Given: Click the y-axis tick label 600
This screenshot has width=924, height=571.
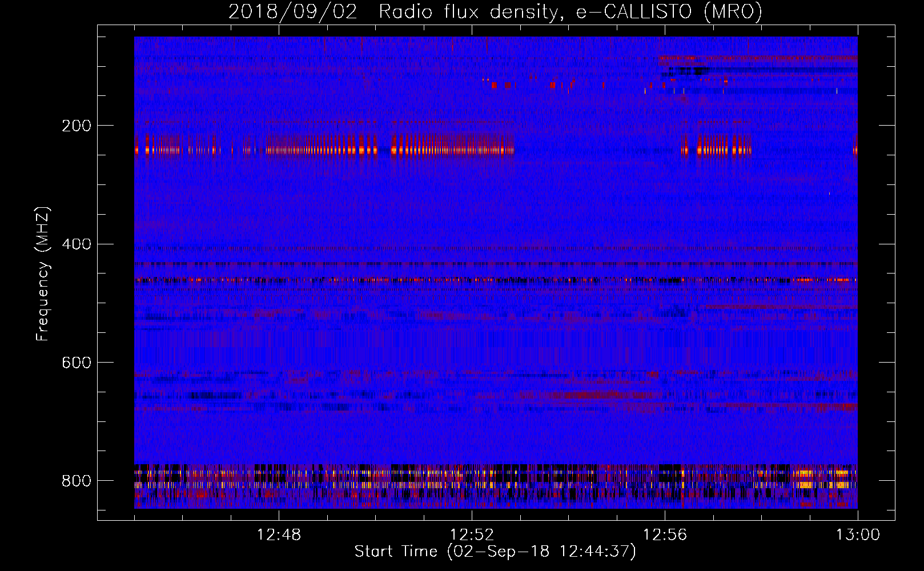Looking at the screenshot, I should (76, 363).
